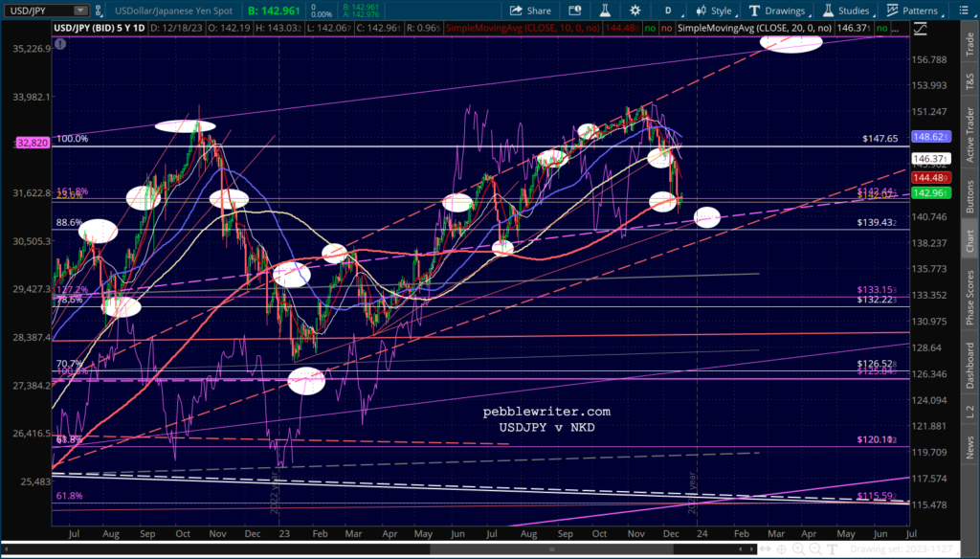Screen dimensions: 980x559
Task: Open chart settings gear icon
Action: tap(635, 11)
